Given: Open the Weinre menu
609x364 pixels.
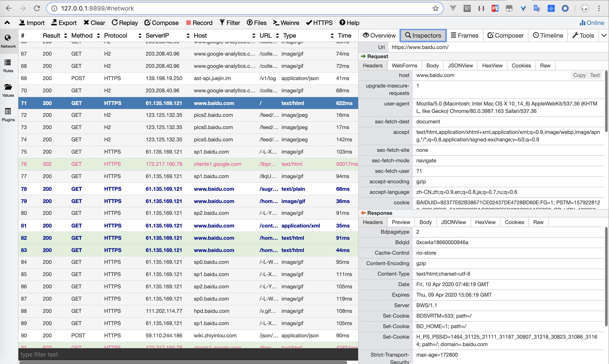Looking at the screenshot, I should [286, 23].
